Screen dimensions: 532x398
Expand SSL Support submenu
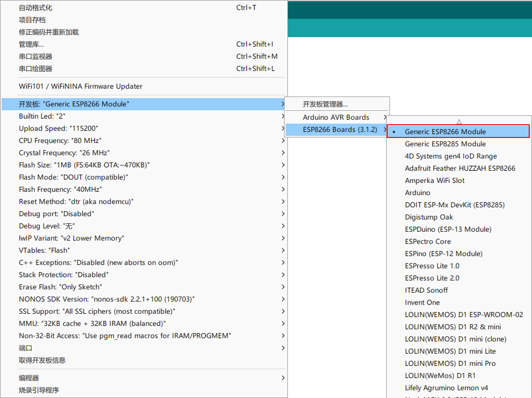(x=144, y=312)
